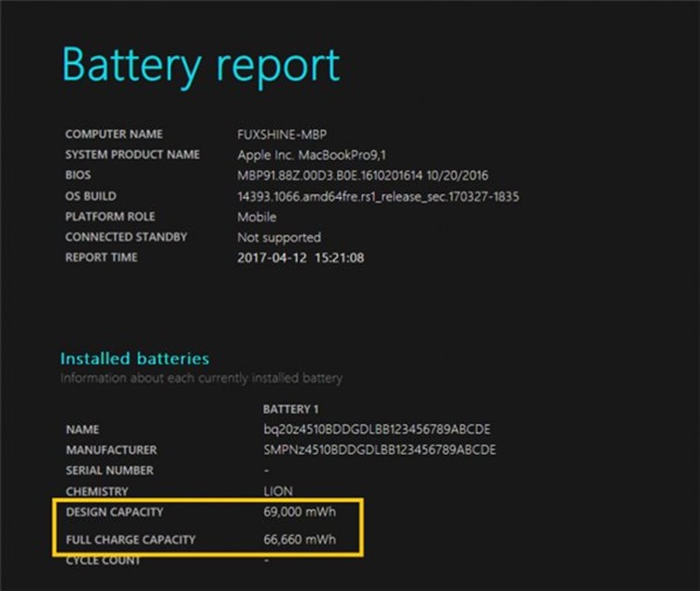The image size is (700, 591).
Task: Select the 69,000 mWh design capacity value
Action: [x=300, y=513]
